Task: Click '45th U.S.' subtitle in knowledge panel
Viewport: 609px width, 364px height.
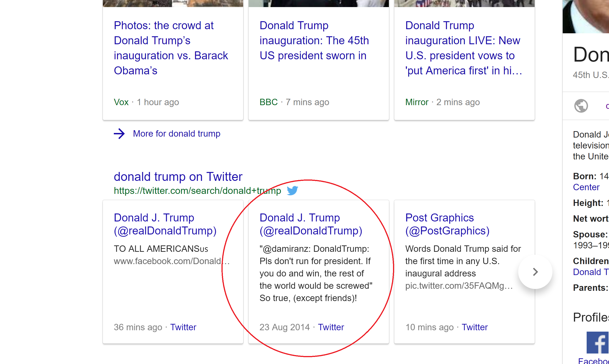Action: [591, 75]
